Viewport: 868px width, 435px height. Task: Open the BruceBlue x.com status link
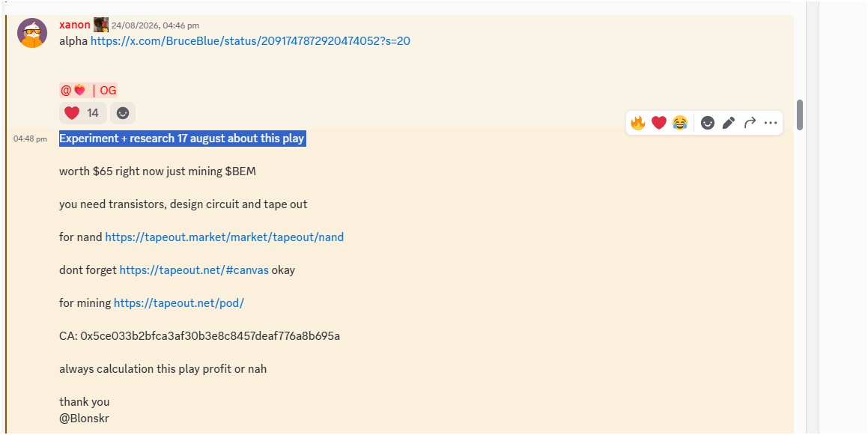click(x=250, y=41)
